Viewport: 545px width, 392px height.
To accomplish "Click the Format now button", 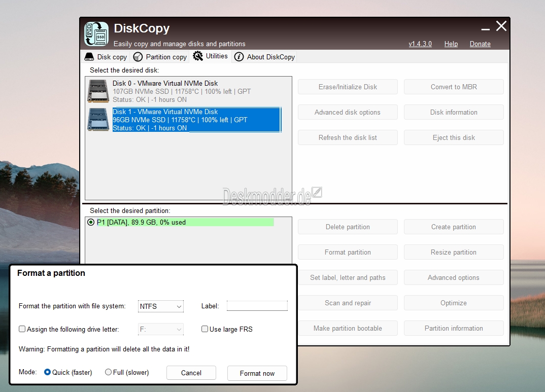I will pyautogui.click(x=257, y=373).
